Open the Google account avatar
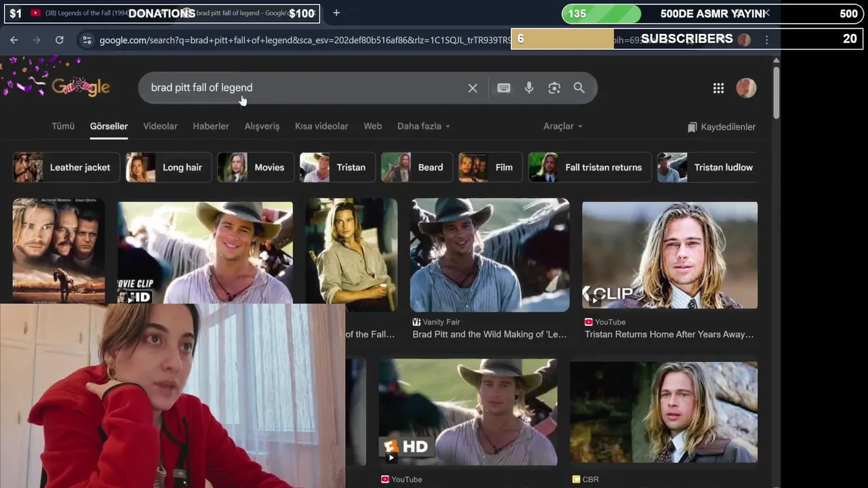The image size is (868, 488). [746, 88]
